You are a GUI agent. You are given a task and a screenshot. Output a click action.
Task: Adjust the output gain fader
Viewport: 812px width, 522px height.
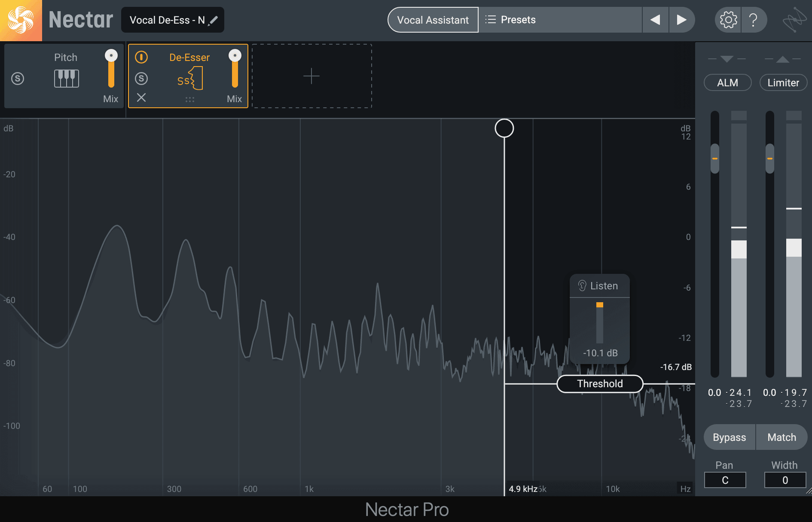tap(770, 158)
